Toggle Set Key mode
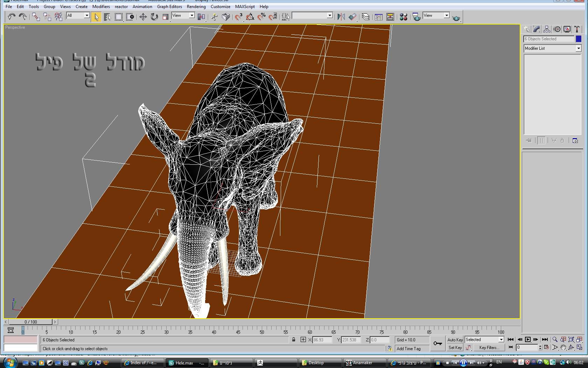Image resolution: width=588 pixels, height=368 pixels. click(x=455, y=348)
